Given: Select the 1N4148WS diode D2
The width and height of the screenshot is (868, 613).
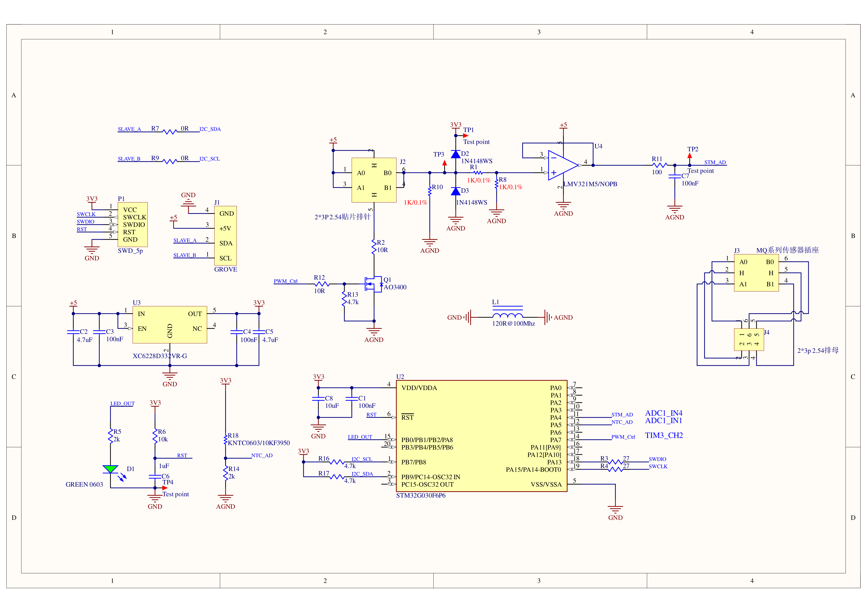Looking at the screenshot, I should (x=456, y=154).
